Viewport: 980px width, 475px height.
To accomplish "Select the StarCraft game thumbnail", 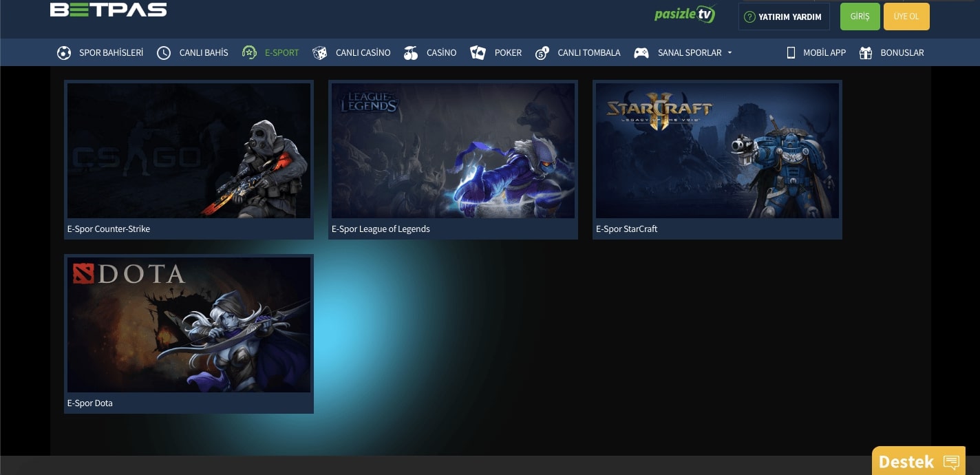I will 717,151.
